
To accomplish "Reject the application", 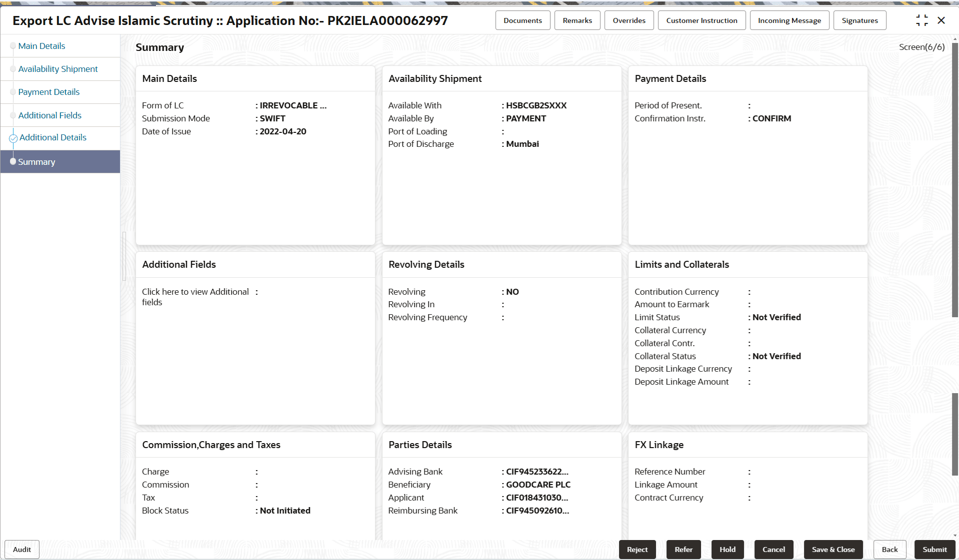I will (x=637, y=549).
